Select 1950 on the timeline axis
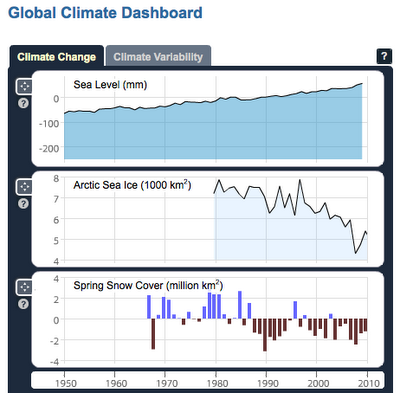The width and height of the screenshot is (400, 393). pyautogui.click(x=65, y=383)
